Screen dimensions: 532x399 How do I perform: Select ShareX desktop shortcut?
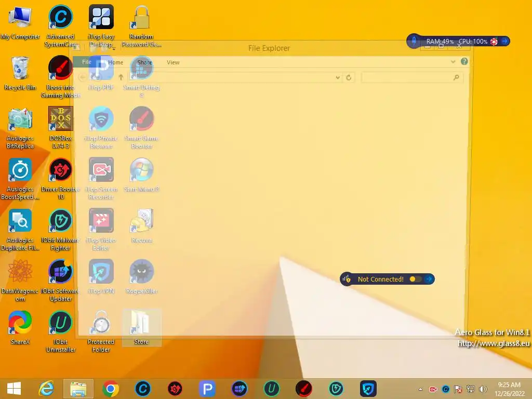pos(20,328)
